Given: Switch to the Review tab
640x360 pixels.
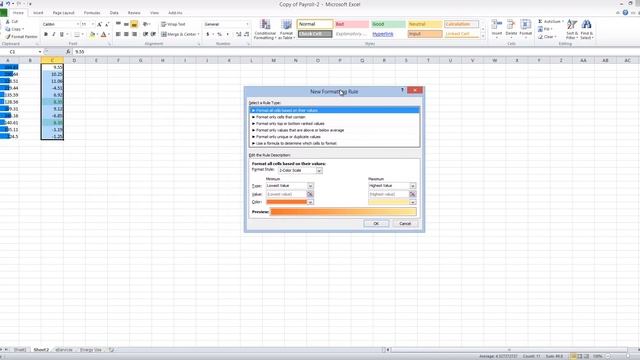Looking at the screenshot, I should tap(134, 13).
